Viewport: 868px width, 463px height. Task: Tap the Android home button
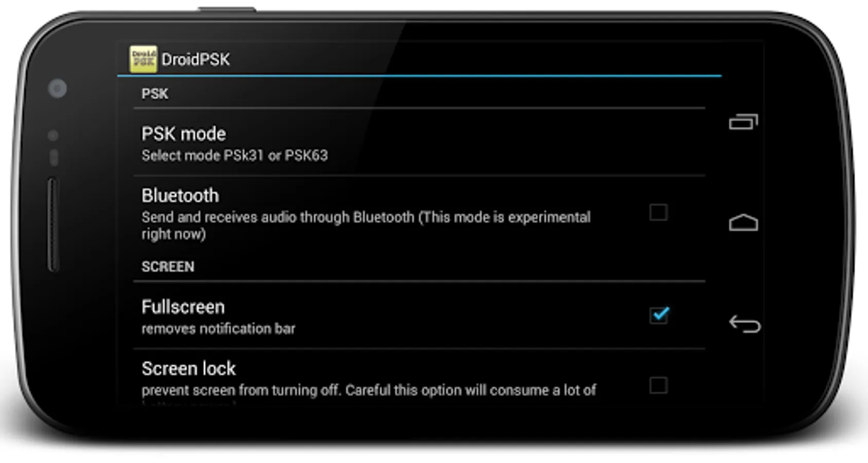pyautogui.click(x=743, y=222)
